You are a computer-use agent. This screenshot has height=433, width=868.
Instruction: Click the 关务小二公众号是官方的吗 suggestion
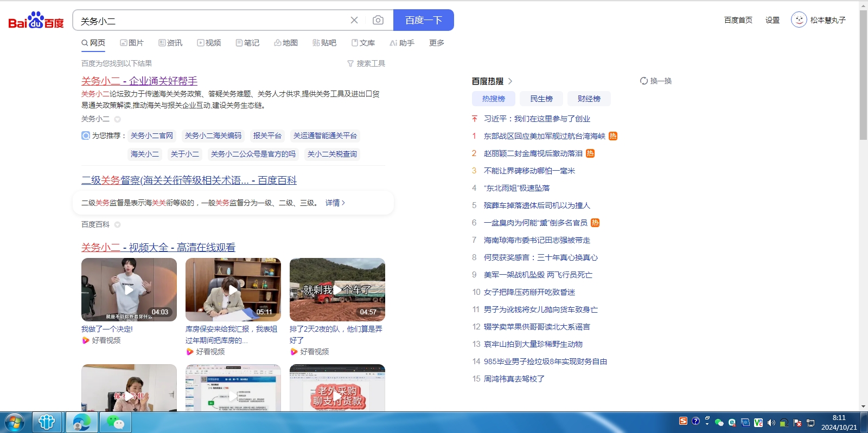[253, 154]
